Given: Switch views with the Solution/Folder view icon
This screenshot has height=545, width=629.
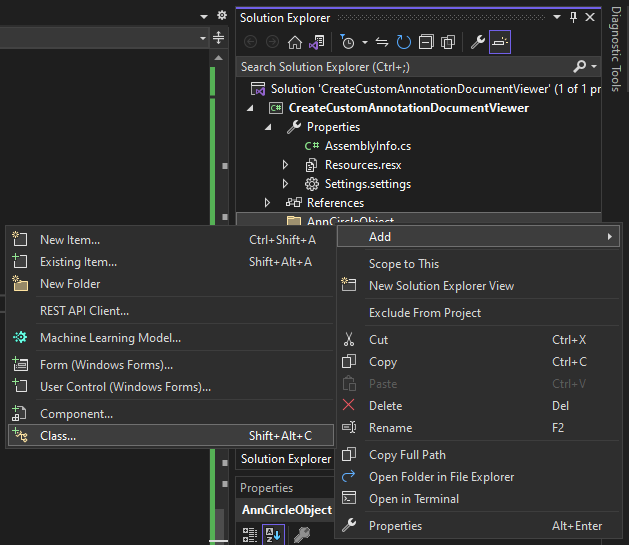Looking at the screenshot, I should tap(316, 42).
